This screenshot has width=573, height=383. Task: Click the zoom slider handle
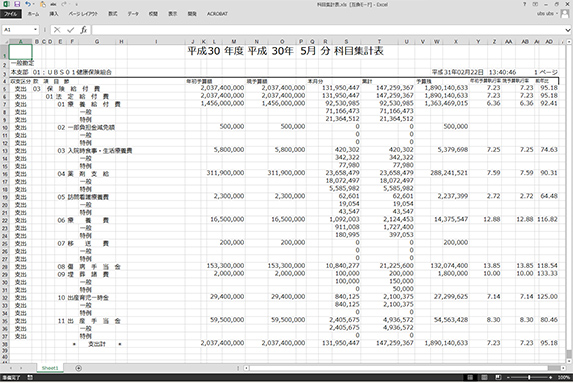point(529,377)
